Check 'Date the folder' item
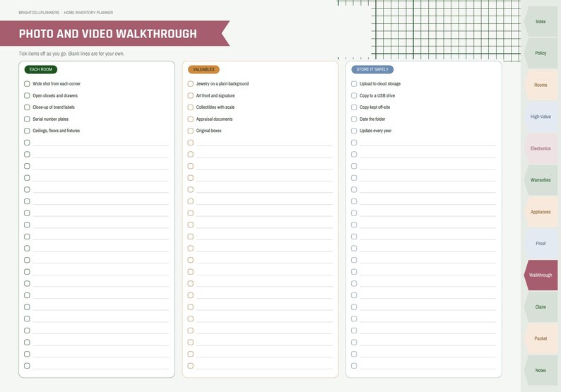Screen dimensions: 561x392 (x=354, y=119)
